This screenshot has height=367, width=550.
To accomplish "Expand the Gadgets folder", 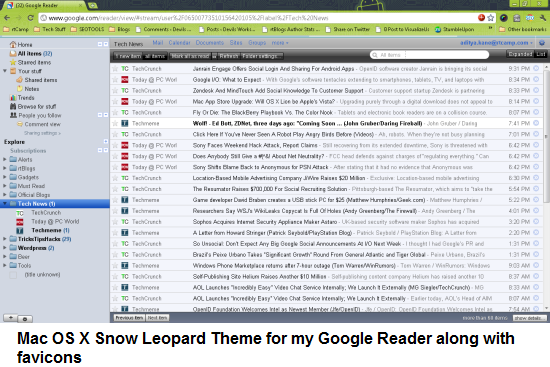I will pyautogui.click(x=5, y=177).
